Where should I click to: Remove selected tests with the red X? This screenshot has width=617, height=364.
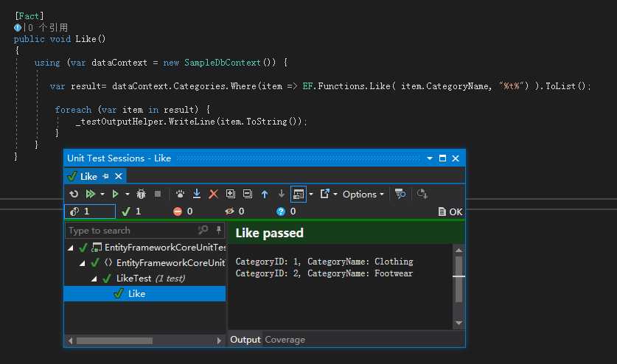click(213, 194)
